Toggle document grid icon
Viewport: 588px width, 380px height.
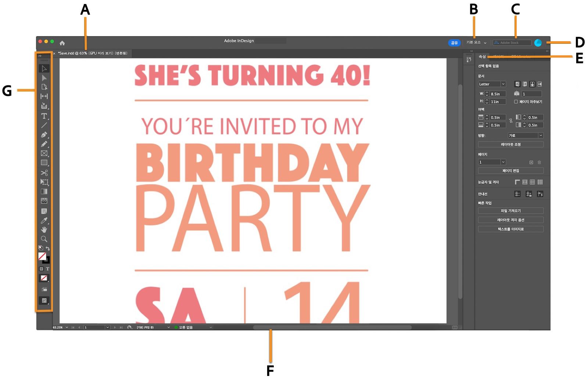click(x=532, y=182)
